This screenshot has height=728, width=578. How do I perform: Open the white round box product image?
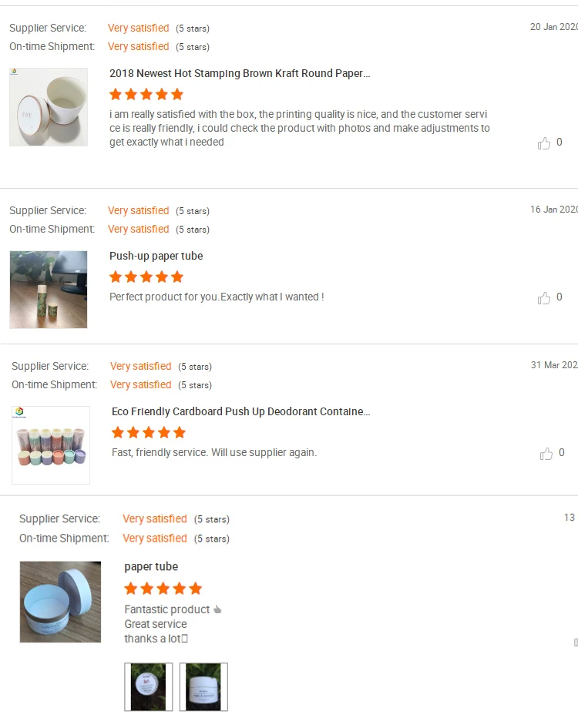coord(49,107)
